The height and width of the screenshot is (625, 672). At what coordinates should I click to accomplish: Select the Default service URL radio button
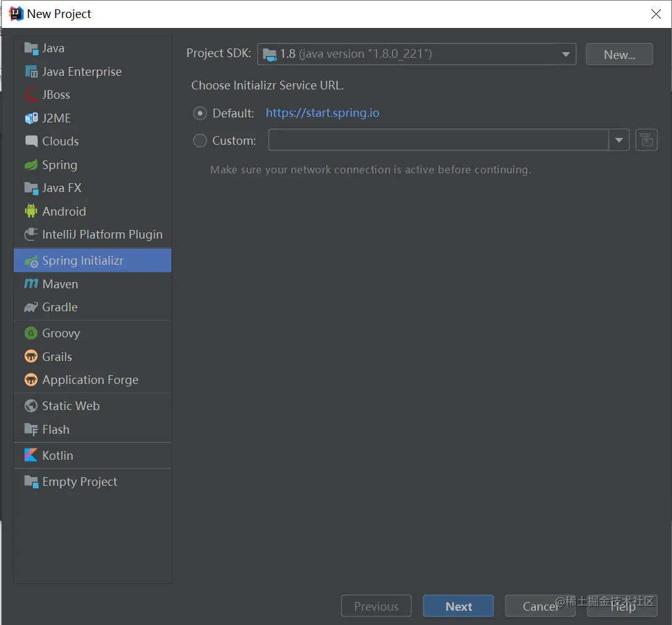click(x=200, y=113)
